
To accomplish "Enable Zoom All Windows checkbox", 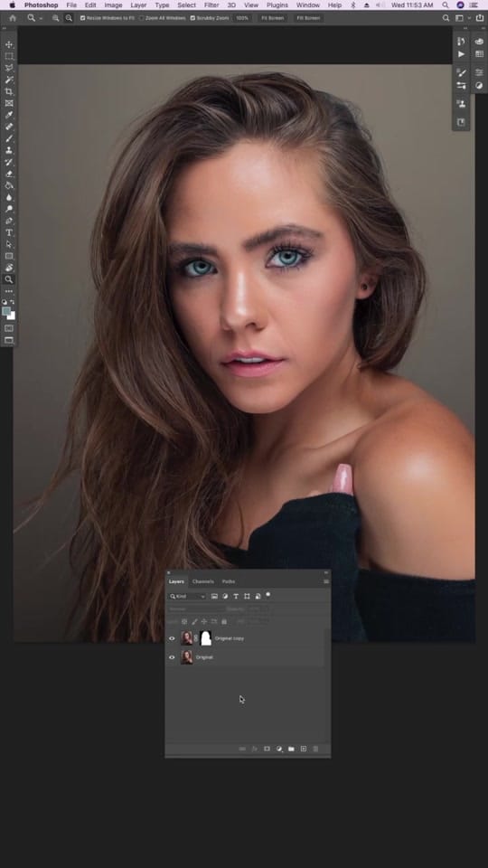I will pos(141,18).
